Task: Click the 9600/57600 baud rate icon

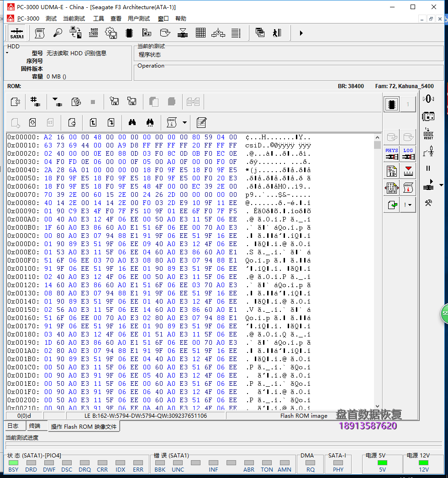Action: (93, 32)
